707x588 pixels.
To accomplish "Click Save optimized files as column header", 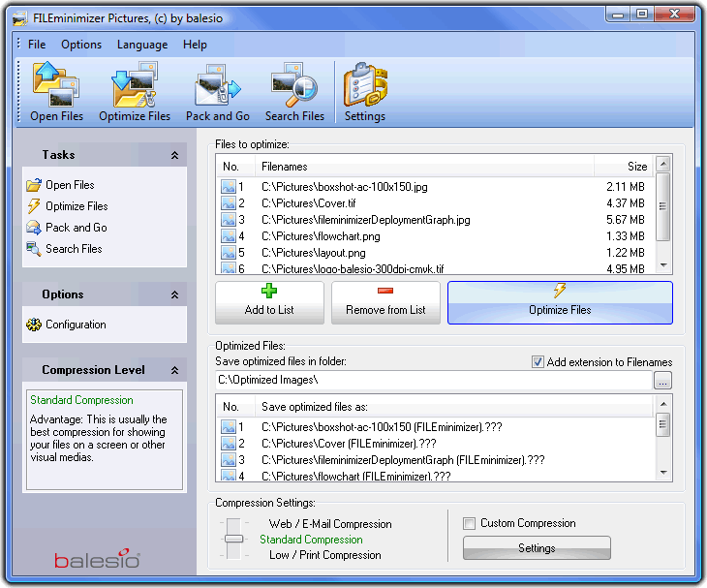I will [x=454, y=407].
